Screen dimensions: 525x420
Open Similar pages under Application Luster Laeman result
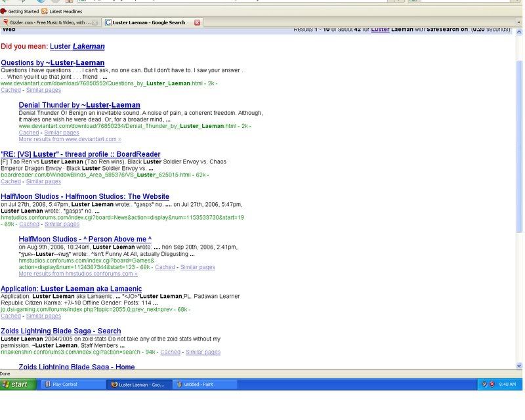43,316
